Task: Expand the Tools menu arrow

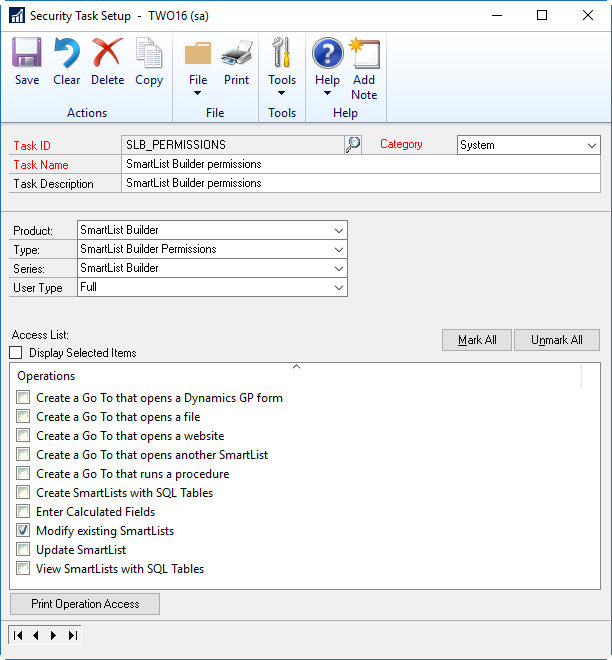Action: pos(282,93)
